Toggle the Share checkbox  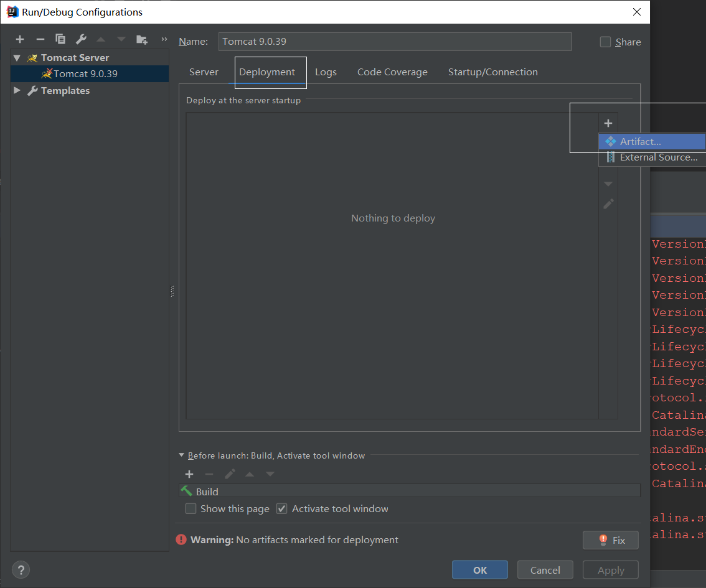click(605, 42)
